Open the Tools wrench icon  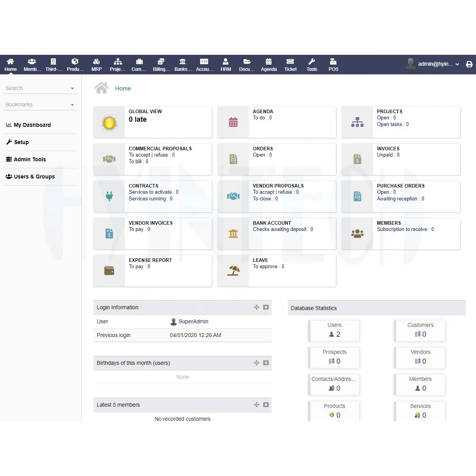(x=312, y=61)
